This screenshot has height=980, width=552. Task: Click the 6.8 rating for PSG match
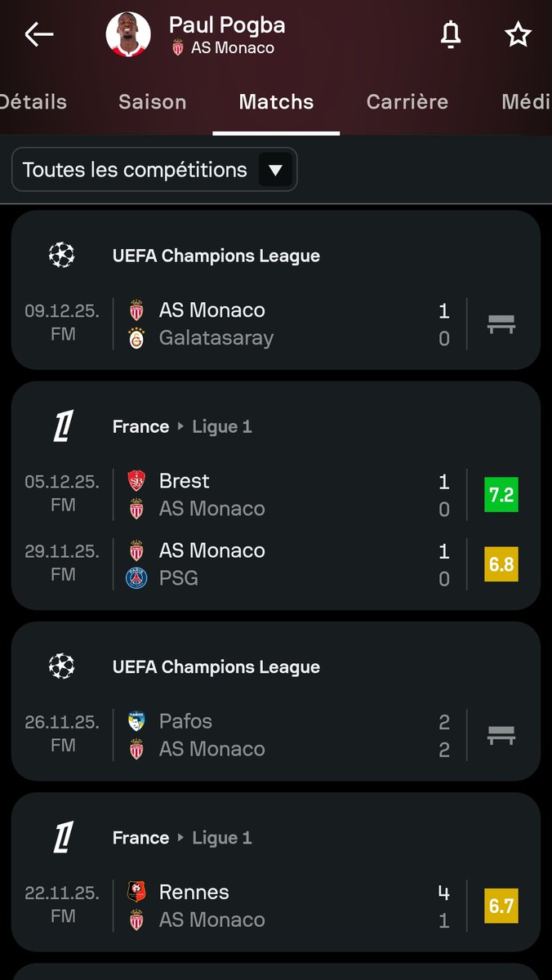pos(501,564)
